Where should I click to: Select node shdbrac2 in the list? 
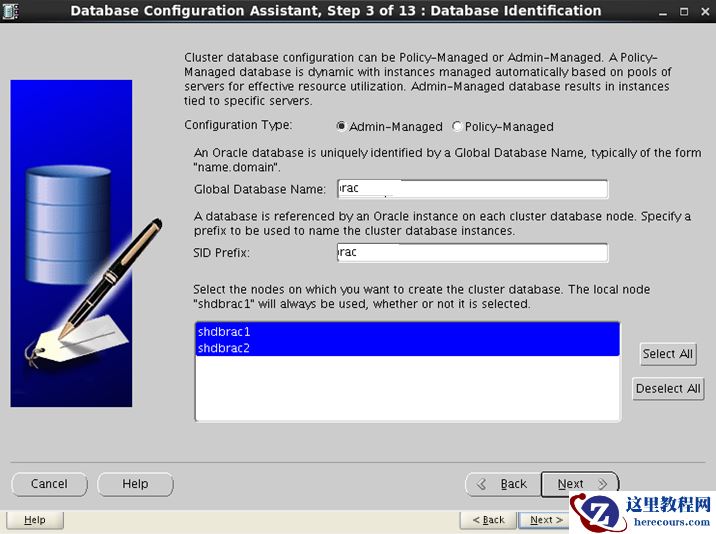coord(407,348)
